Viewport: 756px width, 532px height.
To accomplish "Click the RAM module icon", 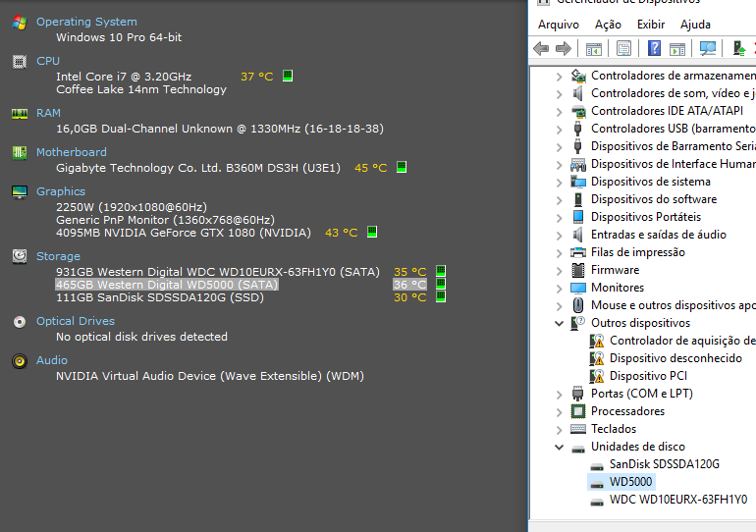I will (20, 114).
